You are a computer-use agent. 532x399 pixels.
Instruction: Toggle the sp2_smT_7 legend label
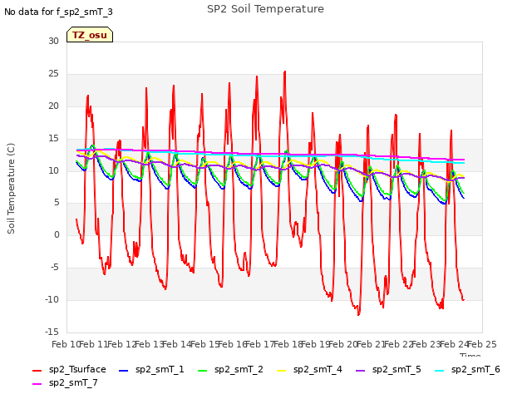73,382
